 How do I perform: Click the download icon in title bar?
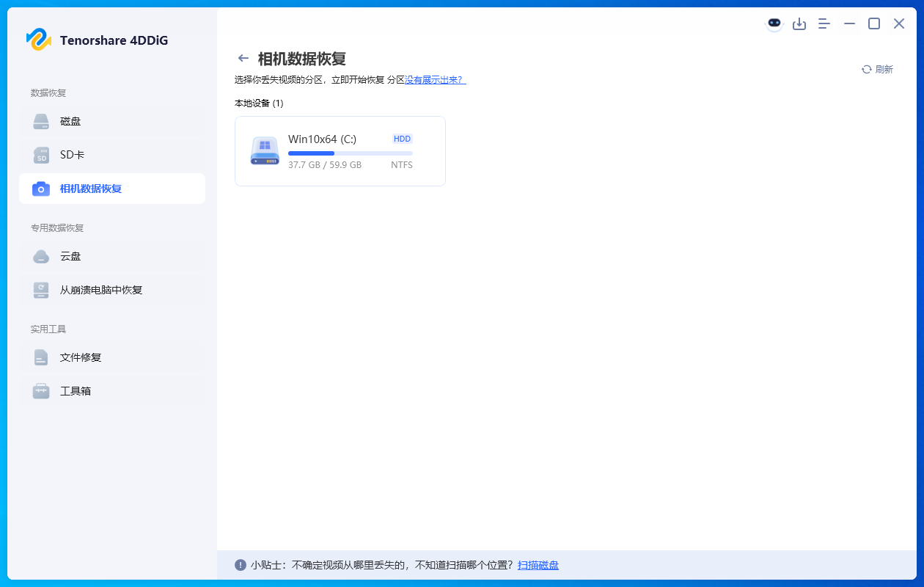tap(799, 23)
